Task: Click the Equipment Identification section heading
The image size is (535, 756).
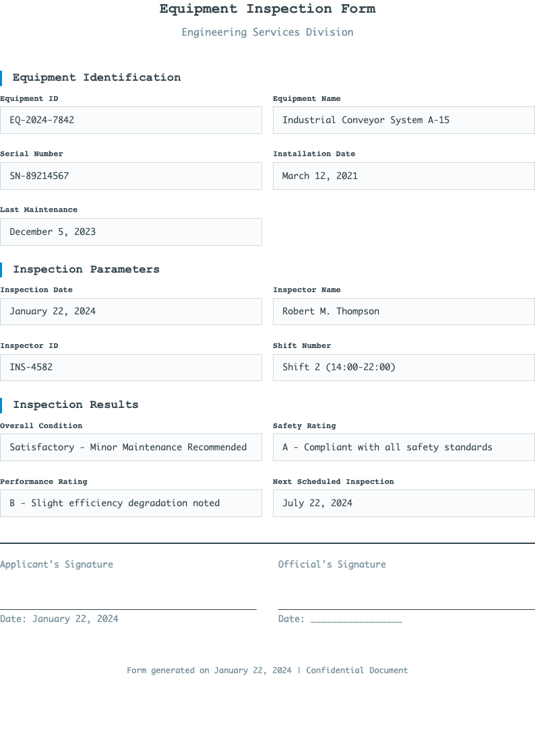Action: (x=96, y=77)
